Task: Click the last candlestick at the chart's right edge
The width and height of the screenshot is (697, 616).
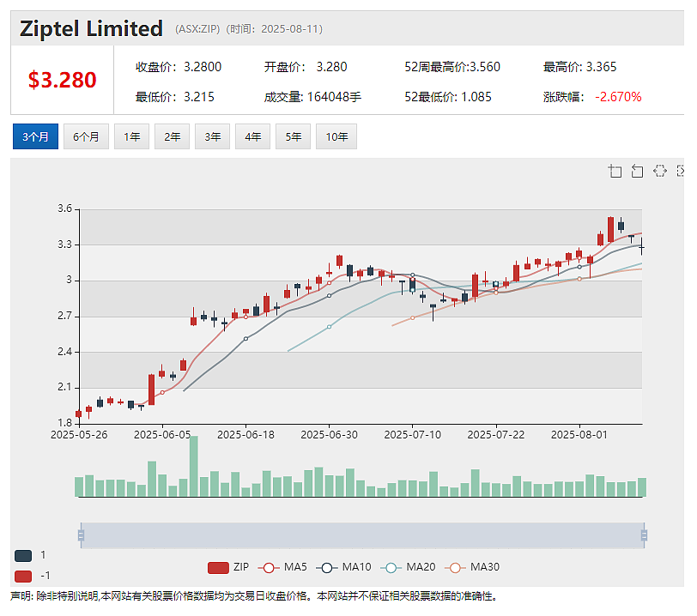Action: [x=641, y=247]
